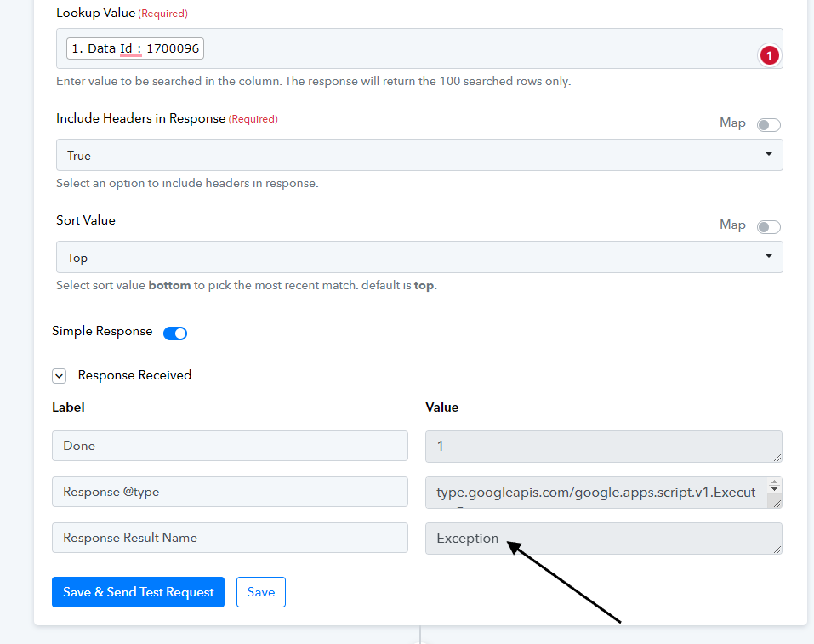This screenshot has height=644, width=814.
Task: Toggle Map switch for Sort Value
Action: coord(768,227)
